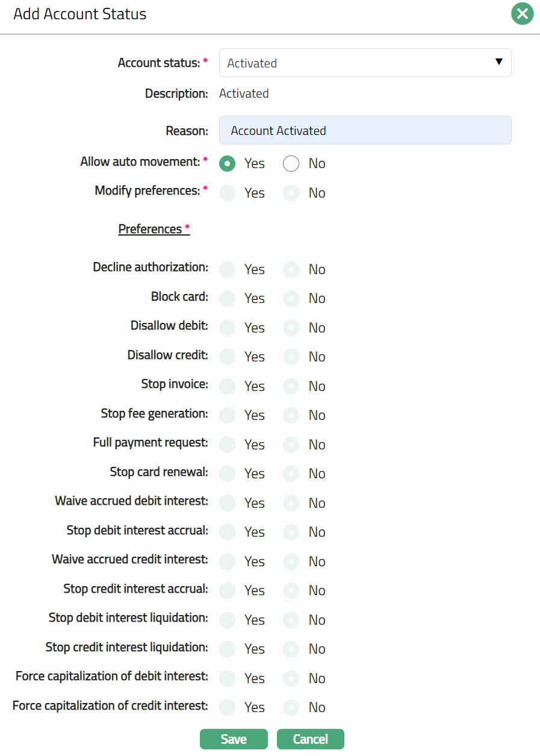The height and width of the screenshot is (756, 540).
Task: Click the Reason input field
Action: coord(365,130)
